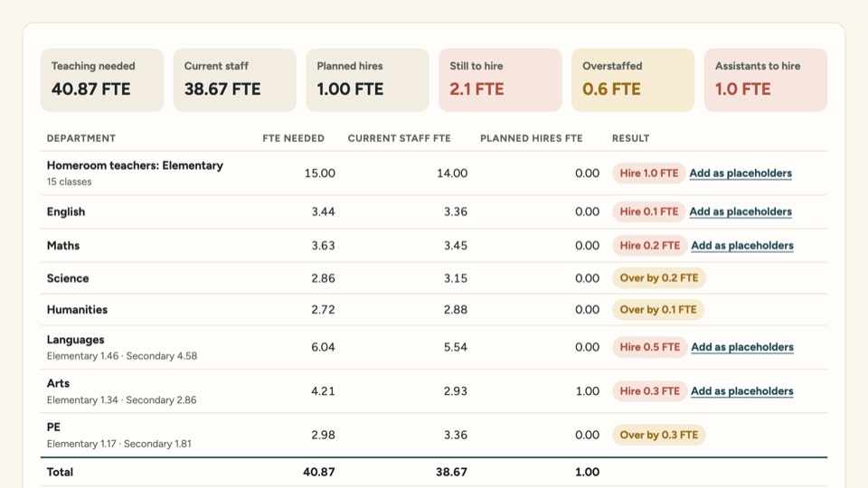Screen dimensions: 868x488
Task: Click the Arts department name
Action: click(58, 383)
